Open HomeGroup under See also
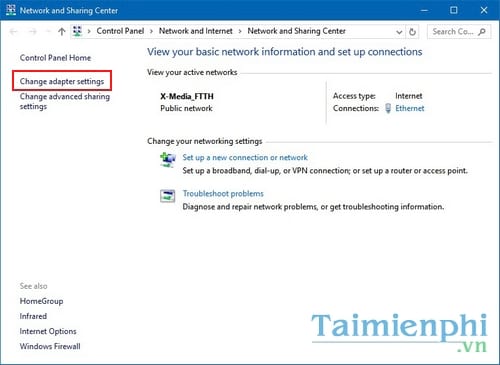500x365 pixels. [41, 301]
